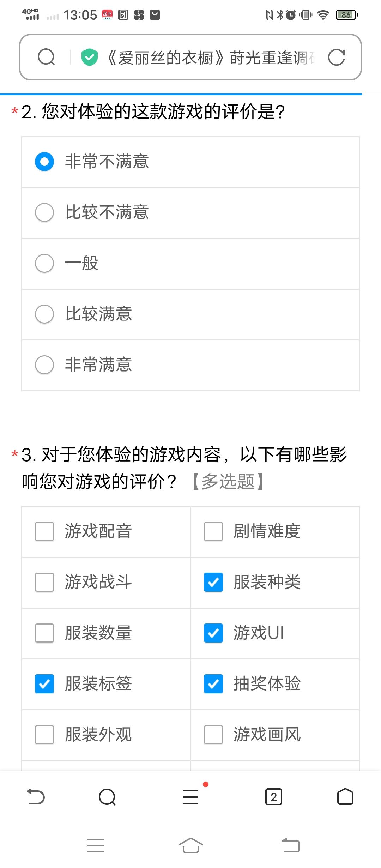This screenshot has height=868, width=381.
Task: Select the 比较不满意 radio option
Action: tap(190, 213)
